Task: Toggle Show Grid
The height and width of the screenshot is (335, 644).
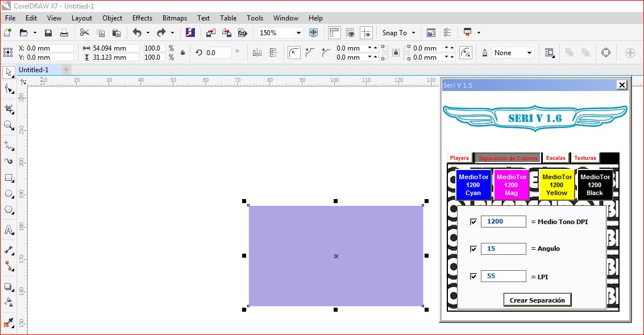Action: click(x=350, y=32)
